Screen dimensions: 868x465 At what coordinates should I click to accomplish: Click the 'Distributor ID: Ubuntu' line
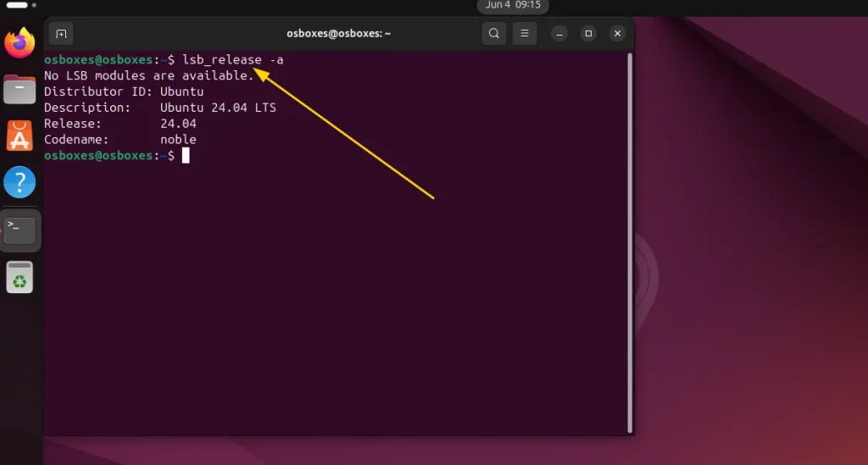(x=124, y=91)
